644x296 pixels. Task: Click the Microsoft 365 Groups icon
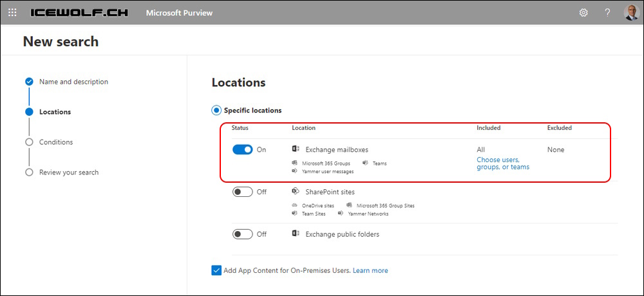(294, 163)
